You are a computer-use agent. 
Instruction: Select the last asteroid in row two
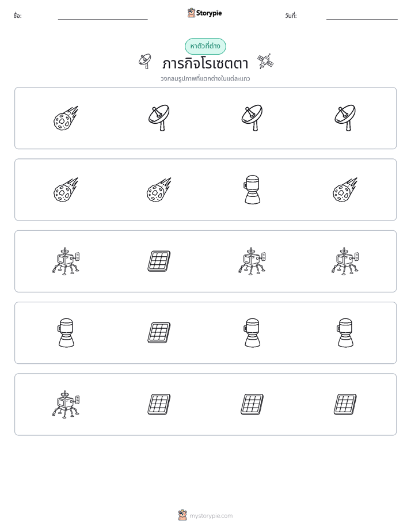[x=345, y=189]
